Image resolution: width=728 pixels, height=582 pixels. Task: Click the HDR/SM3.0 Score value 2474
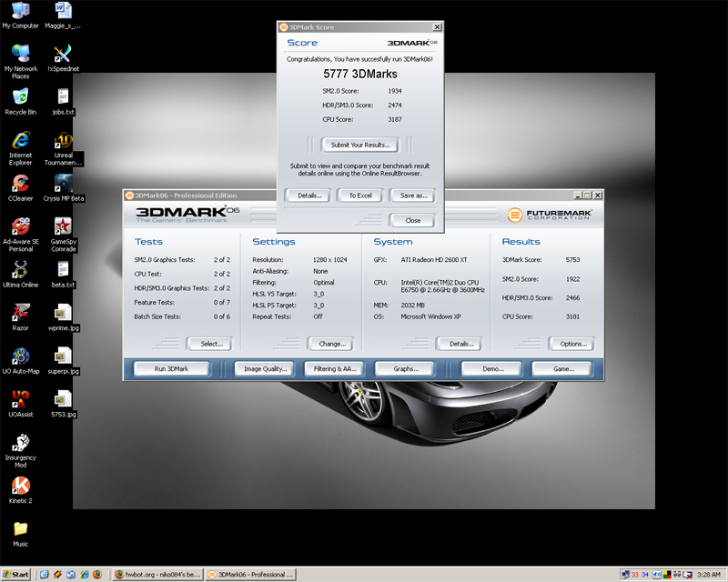tap(395, 105)
